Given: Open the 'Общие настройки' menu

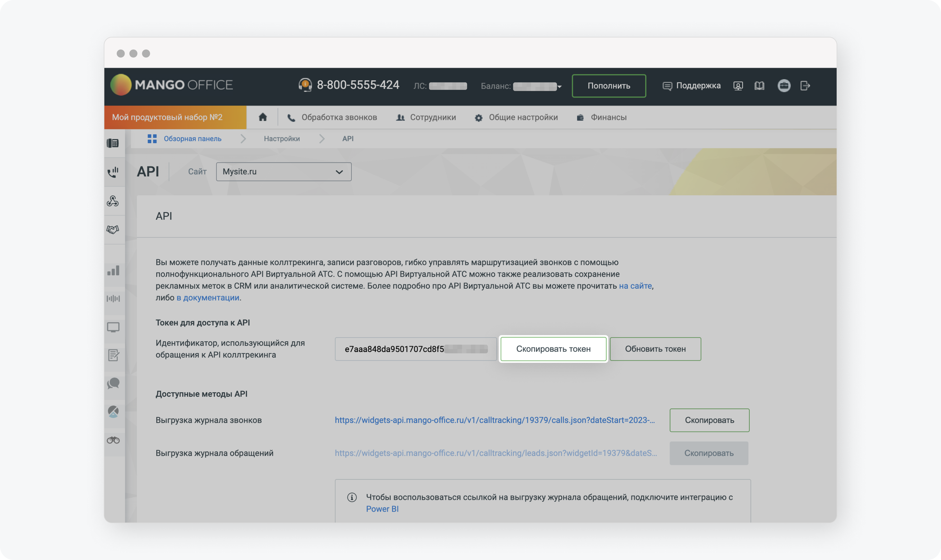Looking at the screenshot, I should (x=516, y=117).
